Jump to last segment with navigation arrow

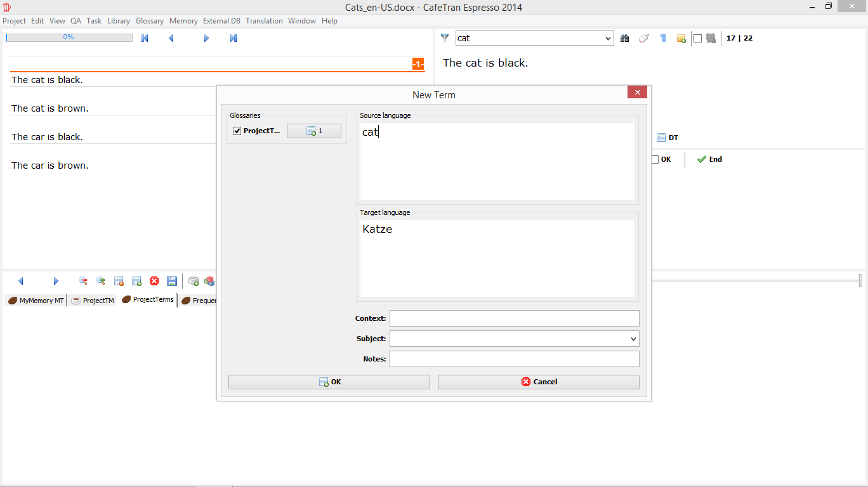233,39
